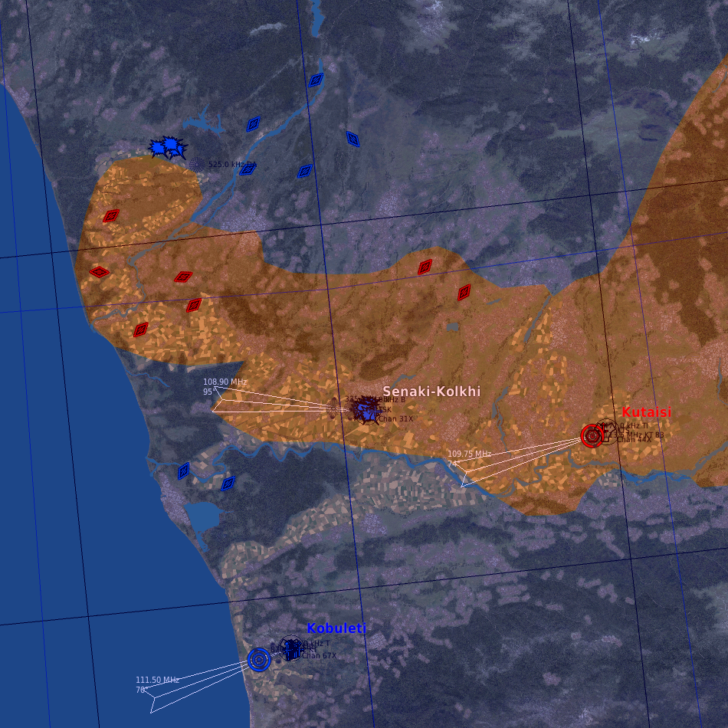Click the 108.90 MHz ILS frequency label

225,382
